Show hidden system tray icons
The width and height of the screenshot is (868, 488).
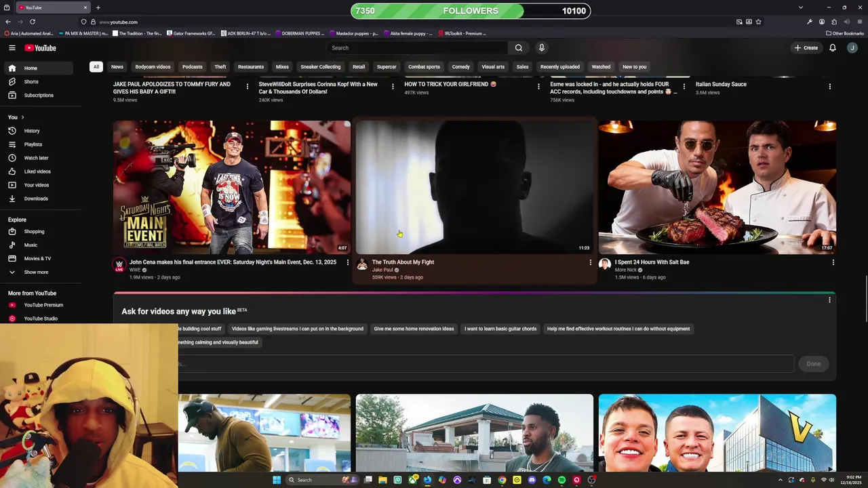pos(780,480)
